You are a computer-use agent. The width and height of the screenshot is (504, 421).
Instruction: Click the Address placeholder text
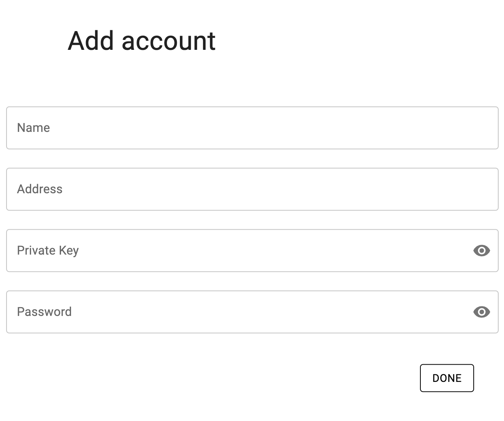click(x=40, y=189)
